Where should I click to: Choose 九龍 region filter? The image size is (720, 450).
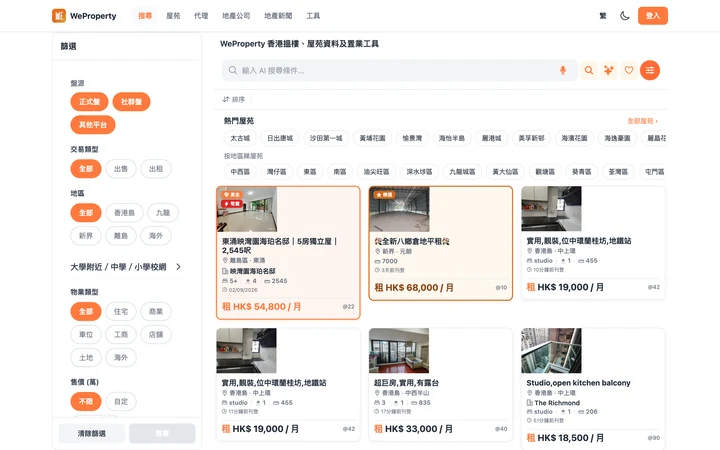pyautogui.click(x=163, y=213)
